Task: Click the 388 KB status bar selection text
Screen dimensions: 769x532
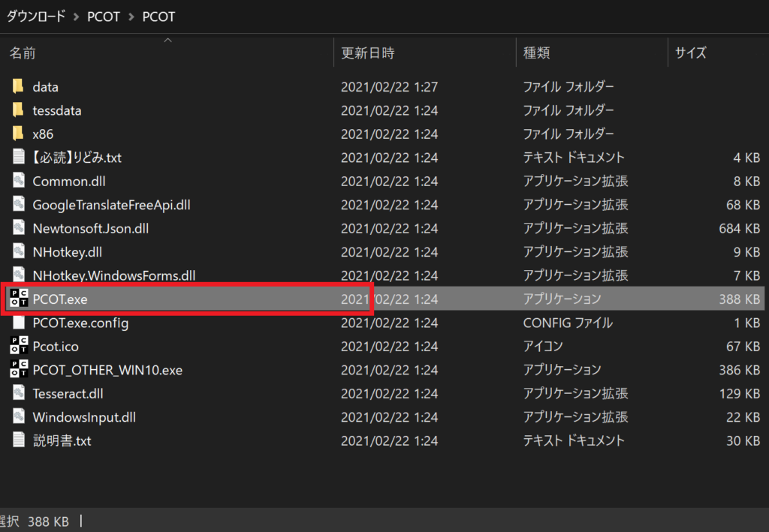Action: 48,521
